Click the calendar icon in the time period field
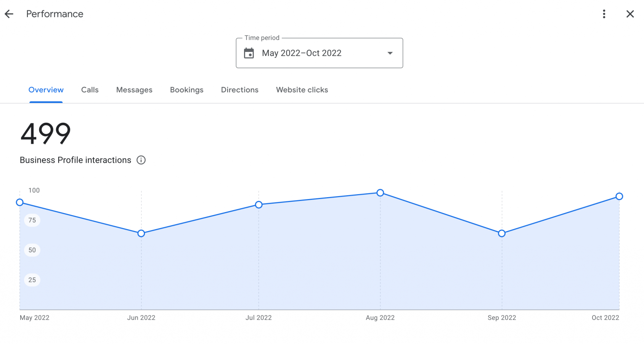 point(249,53)
